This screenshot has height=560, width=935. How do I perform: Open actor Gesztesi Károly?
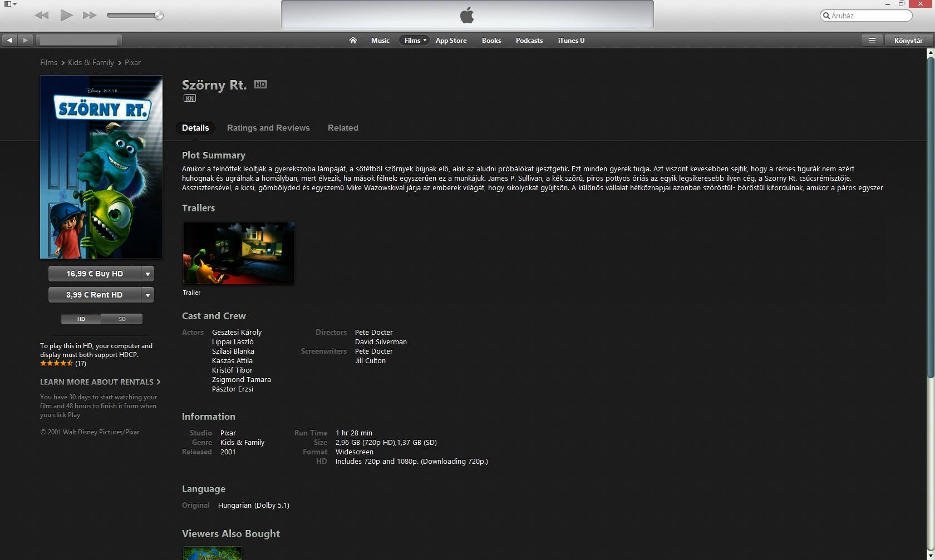(237, 333)
